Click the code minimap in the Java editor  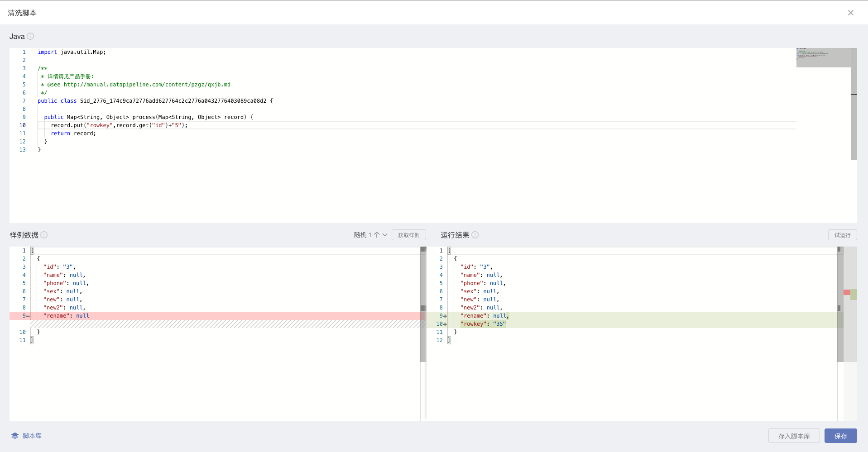coord(823,57)
